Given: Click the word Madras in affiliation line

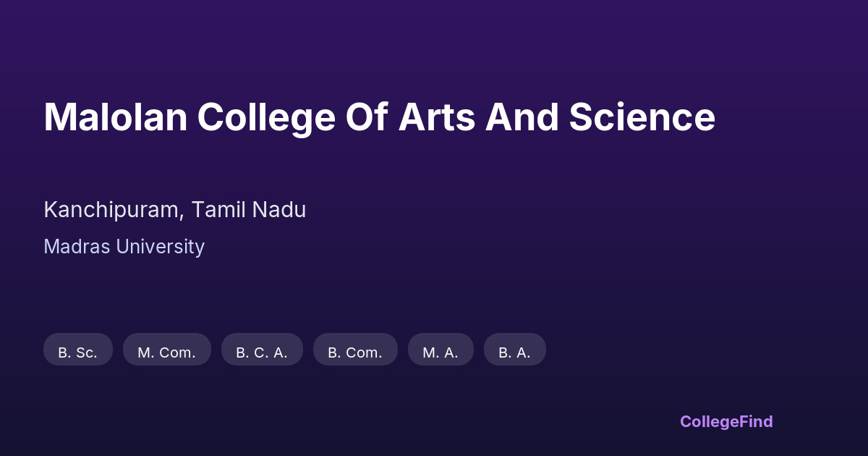Looking at the screenshot, I should click(x=77, y=247).
